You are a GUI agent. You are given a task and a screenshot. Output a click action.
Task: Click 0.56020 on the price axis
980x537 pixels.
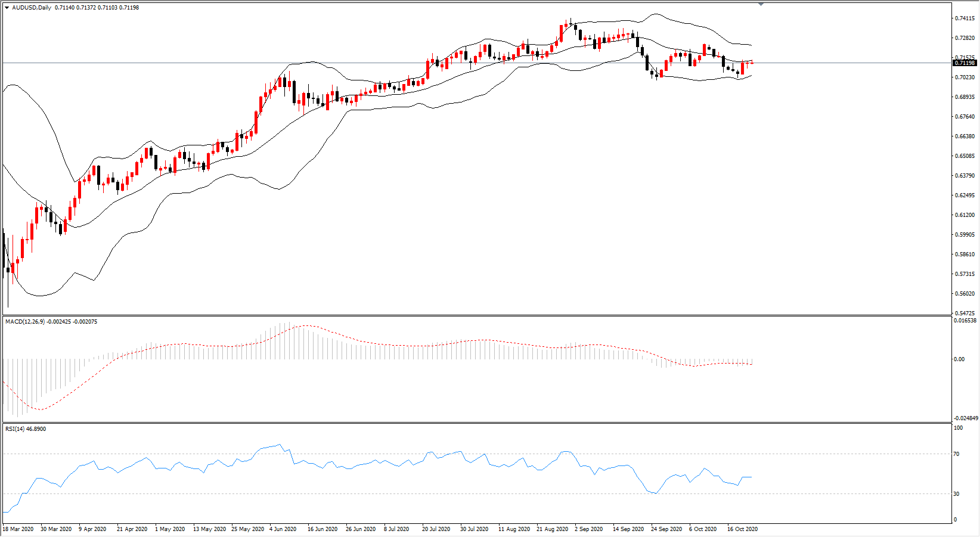click(965, 294)
